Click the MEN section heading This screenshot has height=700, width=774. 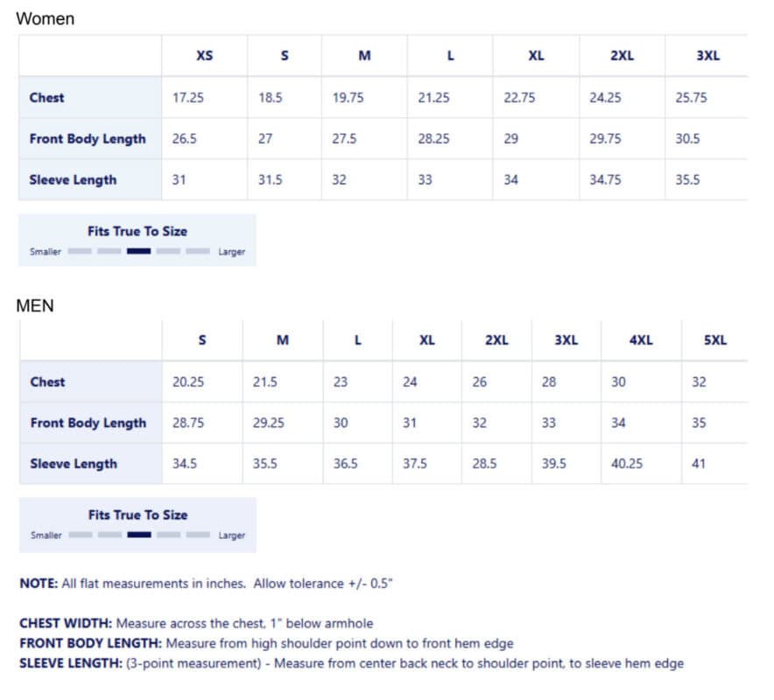35,306
